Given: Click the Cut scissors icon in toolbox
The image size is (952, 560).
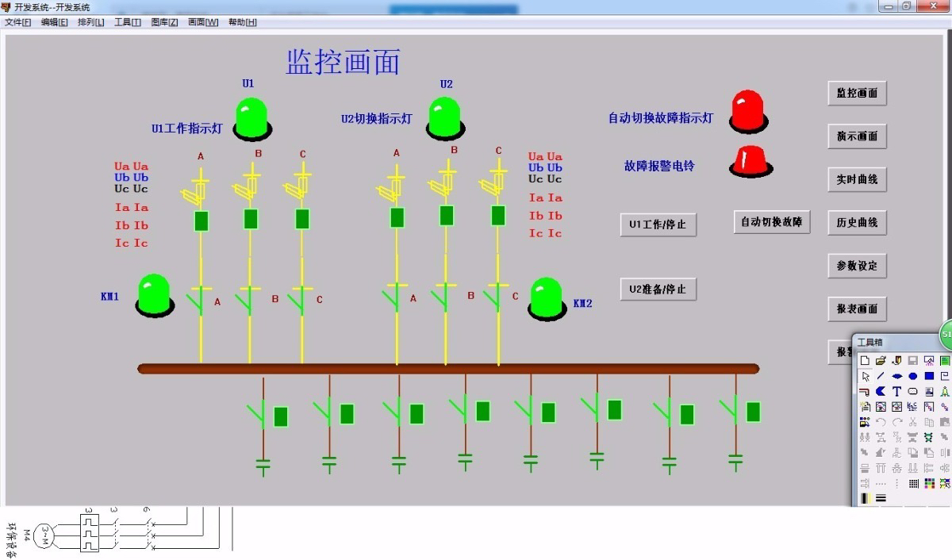Looking at the screenshot, I should coord(913,422).
